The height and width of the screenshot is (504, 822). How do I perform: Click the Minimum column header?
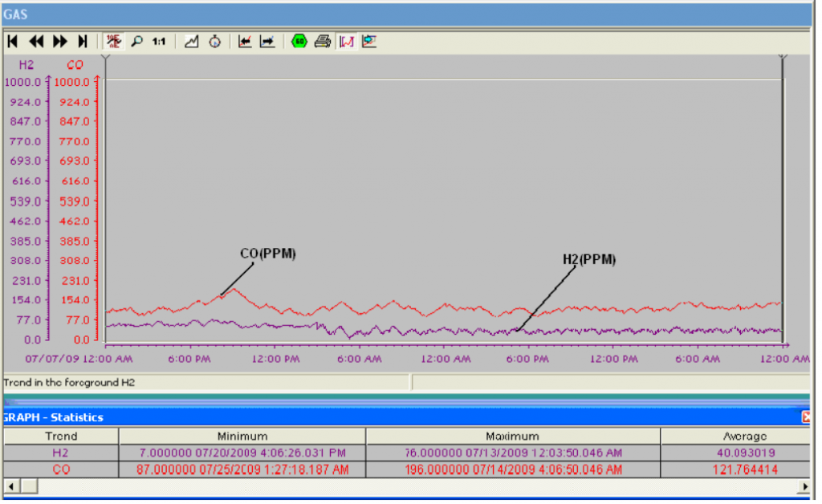click(x=242, y=437)
